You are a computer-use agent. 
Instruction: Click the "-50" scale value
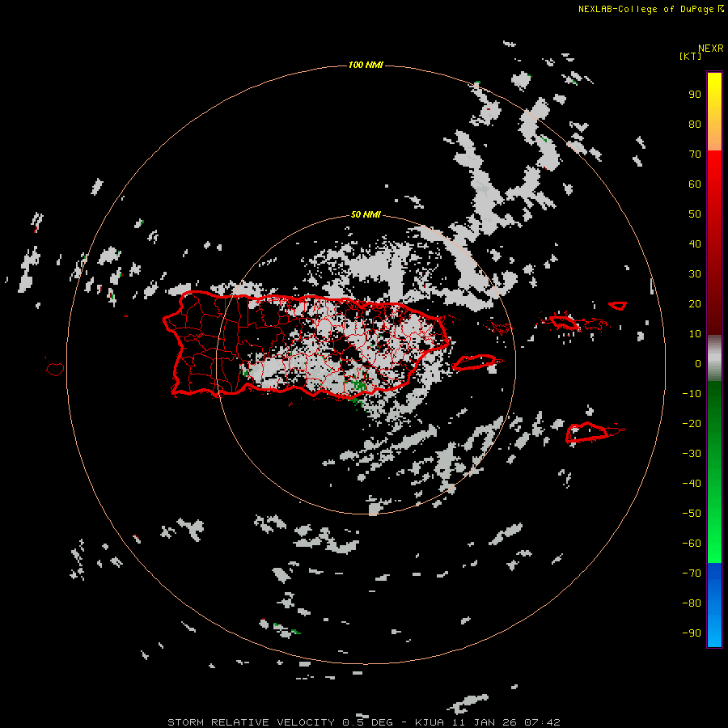coord(692,514)
